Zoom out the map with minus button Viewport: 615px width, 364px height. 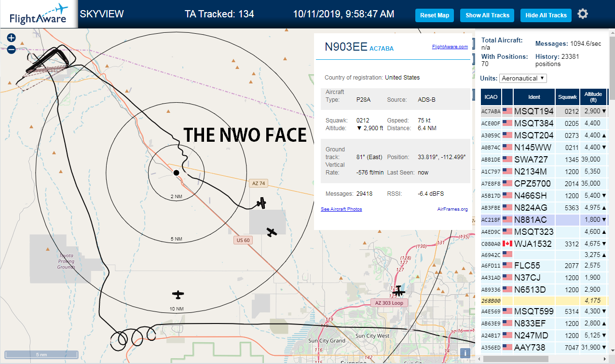(x=12, y=49)
